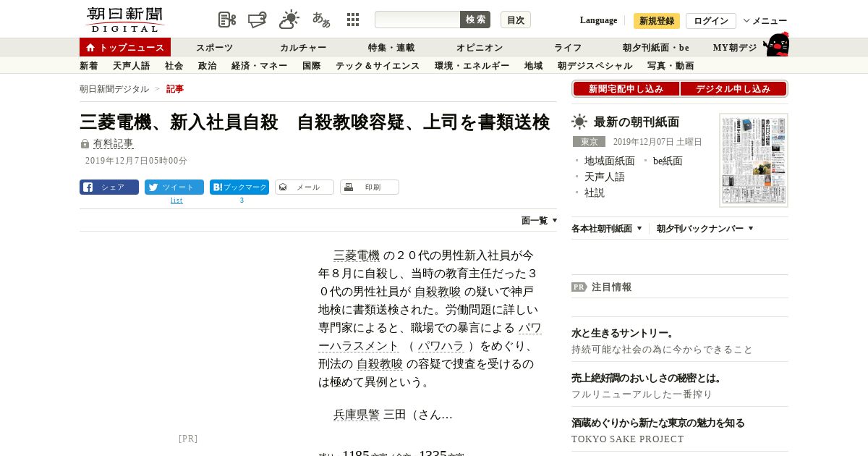Viewport: 868px width, 456px height.
Task: Click the 目次 button
Action: [x=516, y=20]
